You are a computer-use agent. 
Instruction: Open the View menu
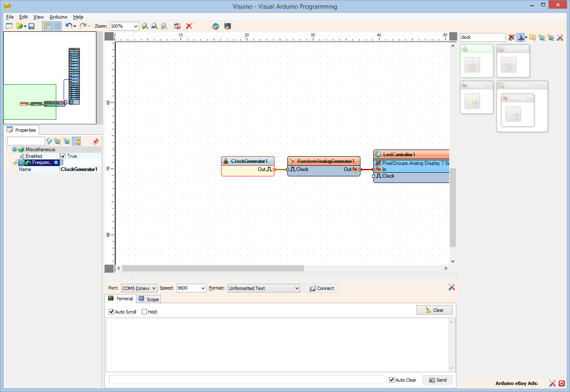[38, 17]
